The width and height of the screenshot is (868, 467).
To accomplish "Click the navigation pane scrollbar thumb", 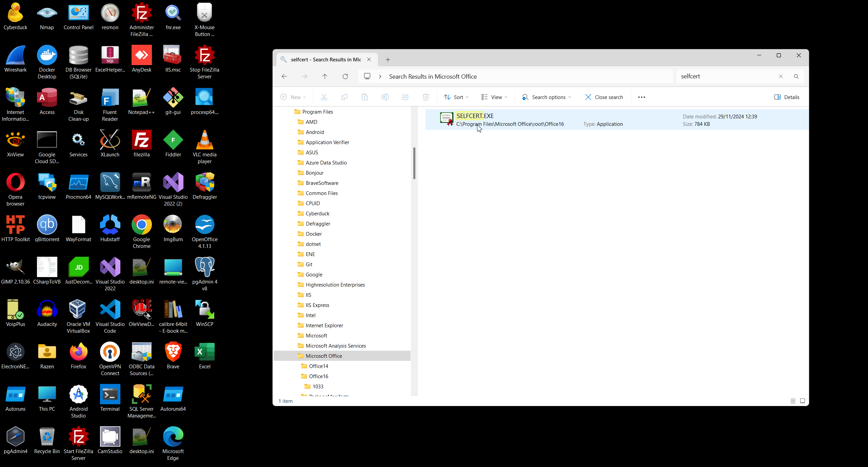I will click(x=414, y=163).
